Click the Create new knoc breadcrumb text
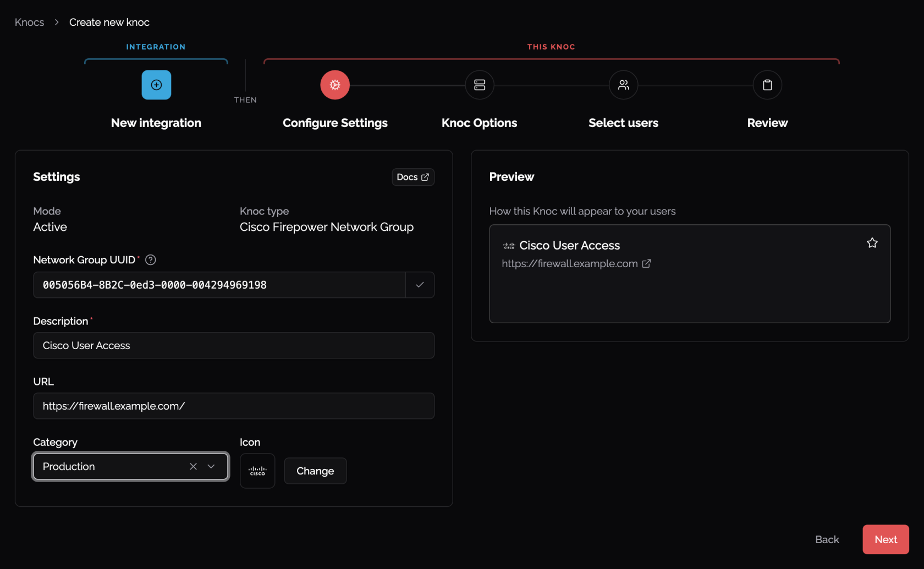 click(109, 22)
